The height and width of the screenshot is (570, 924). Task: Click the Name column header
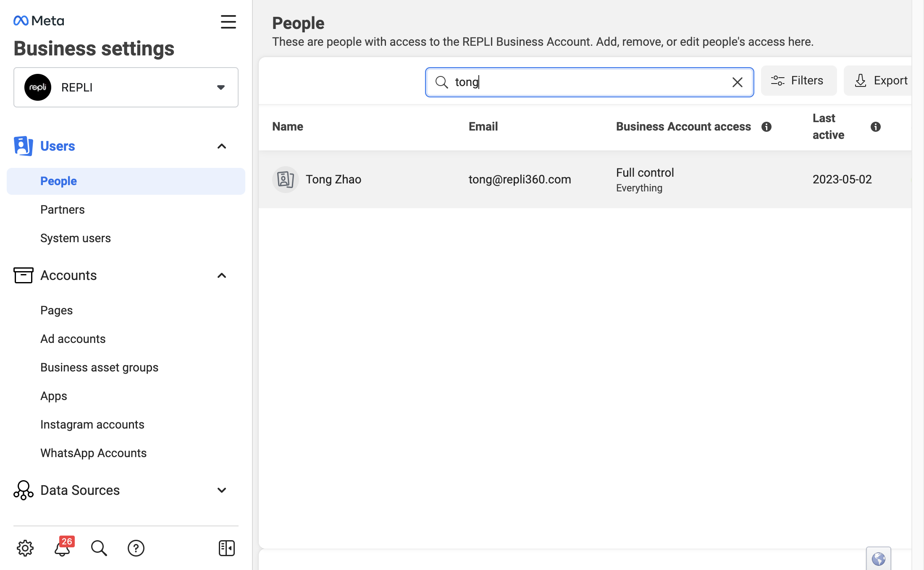pyautogui.click(x=288, y=126)
